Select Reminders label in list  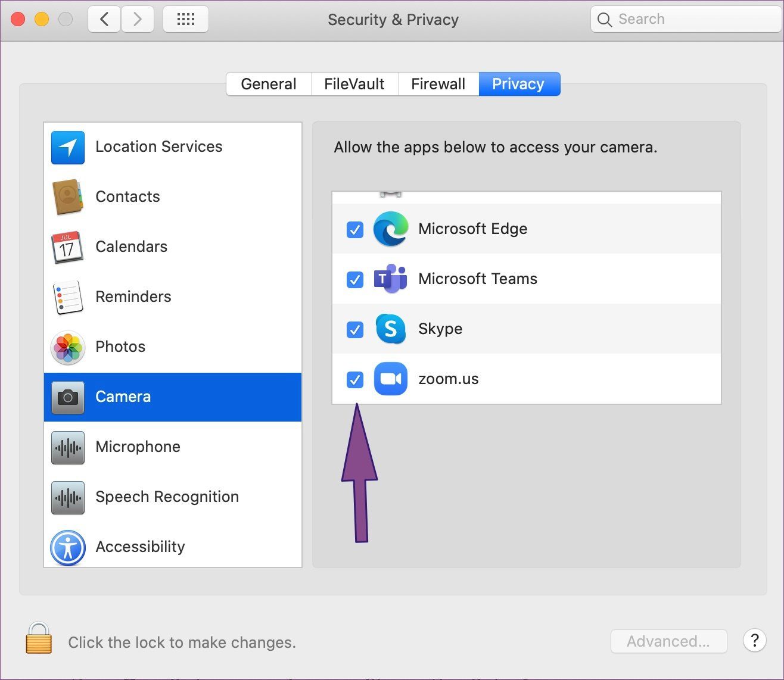133,297
